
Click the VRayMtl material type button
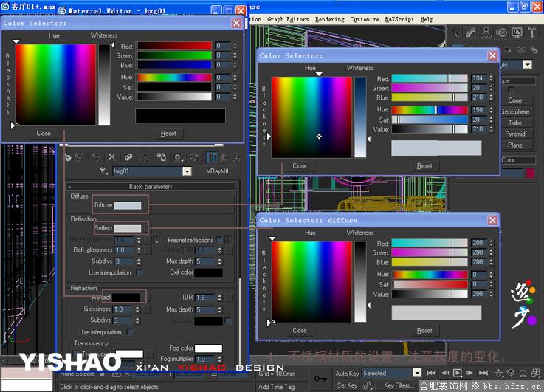coord(217,171)
